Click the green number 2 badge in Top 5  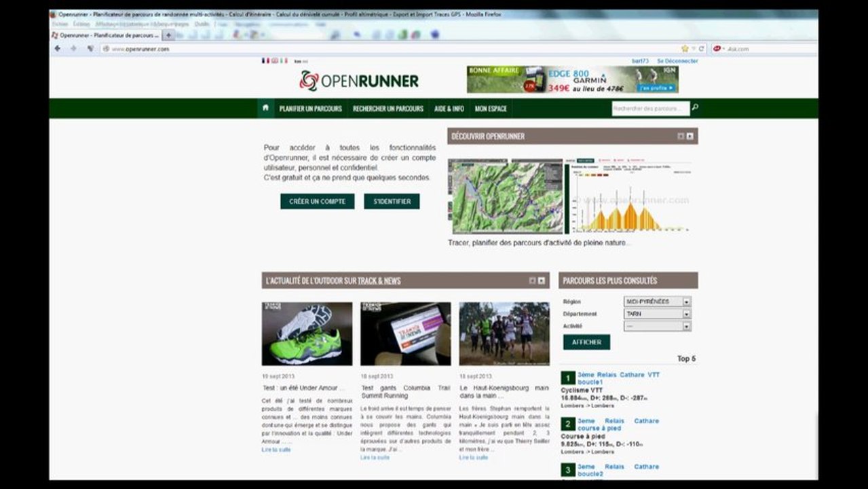[x=568, y=424]
